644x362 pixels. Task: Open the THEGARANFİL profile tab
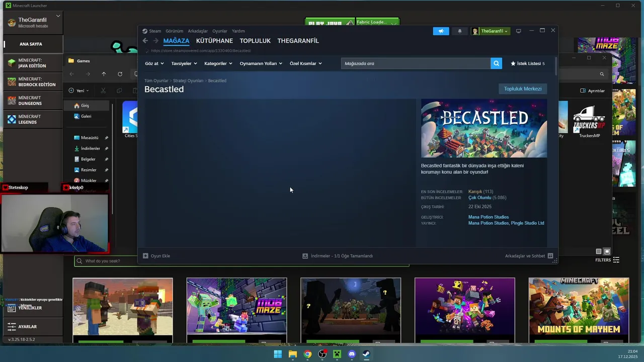pos(298,41)
